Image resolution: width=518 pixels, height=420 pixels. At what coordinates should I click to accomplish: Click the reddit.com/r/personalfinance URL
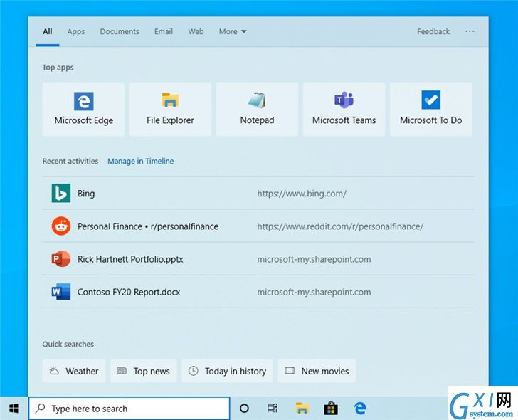pos(340,226)
